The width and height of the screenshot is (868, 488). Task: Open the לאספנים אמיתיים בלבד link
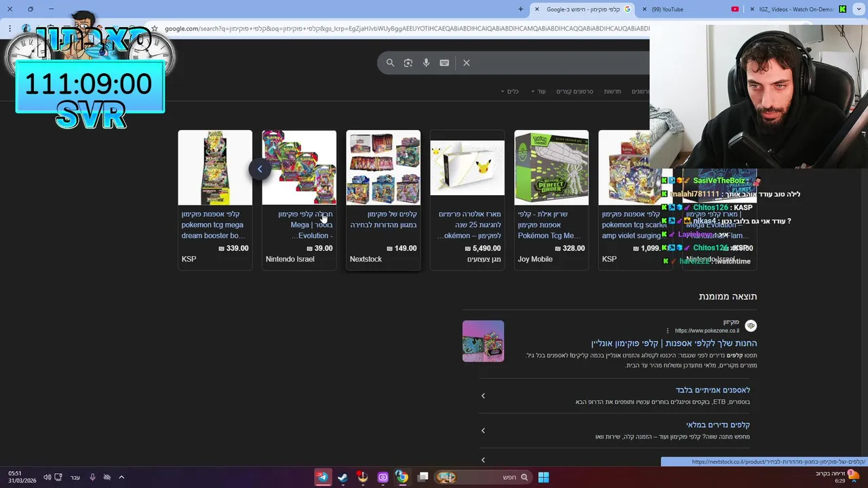713,390
